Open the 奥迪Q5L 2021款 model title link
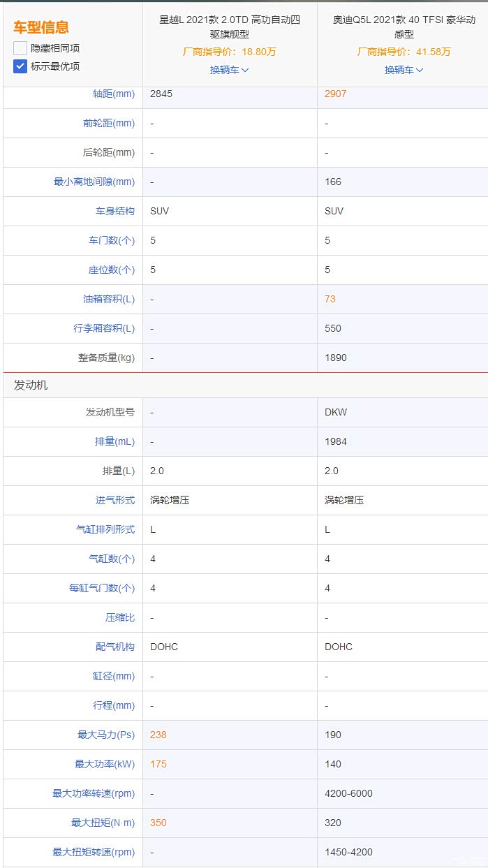This screenshot has width=488, height=868. pyautogui.click(x=404, y=27)
